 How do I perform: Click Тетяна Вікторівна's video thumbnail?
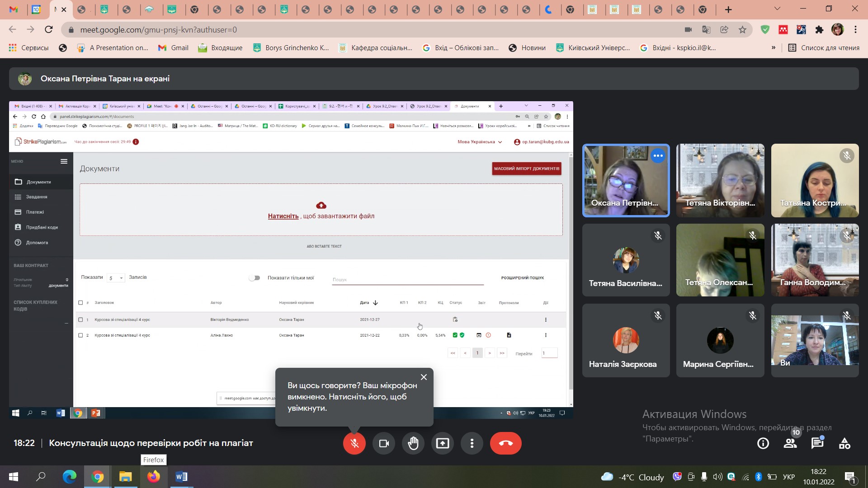pyautogui.click(x=720, y=180)
